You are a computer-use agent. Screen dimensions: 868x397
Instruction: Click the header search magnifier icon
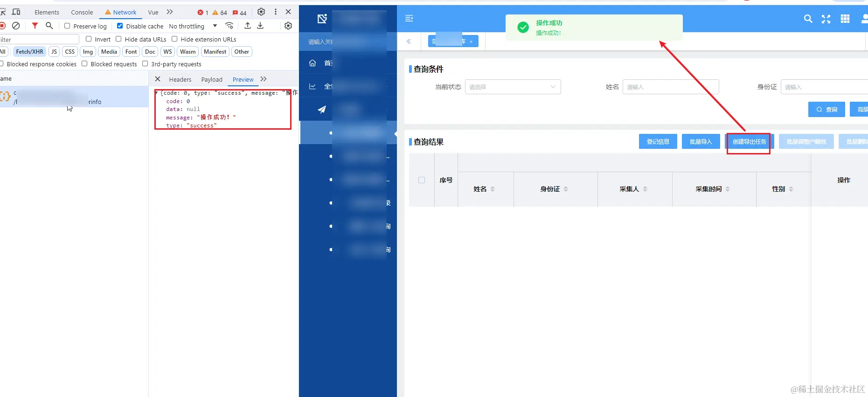808,19
